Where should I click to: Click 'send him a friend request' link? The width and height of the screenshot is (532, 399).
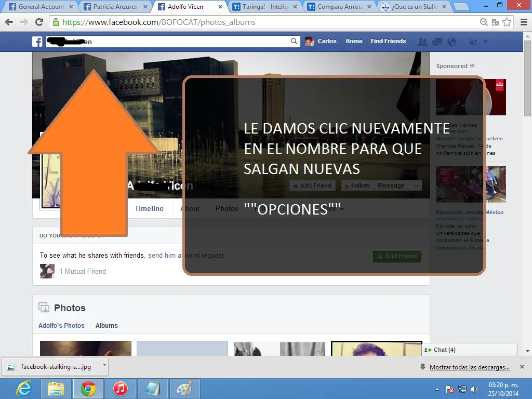click(187, 255)
